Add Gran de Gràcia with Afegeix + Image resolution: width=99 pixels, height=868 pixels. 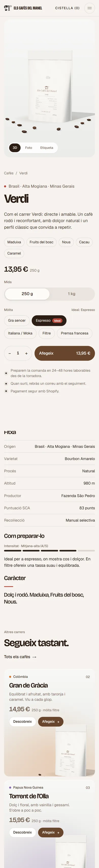click(51, 721)
